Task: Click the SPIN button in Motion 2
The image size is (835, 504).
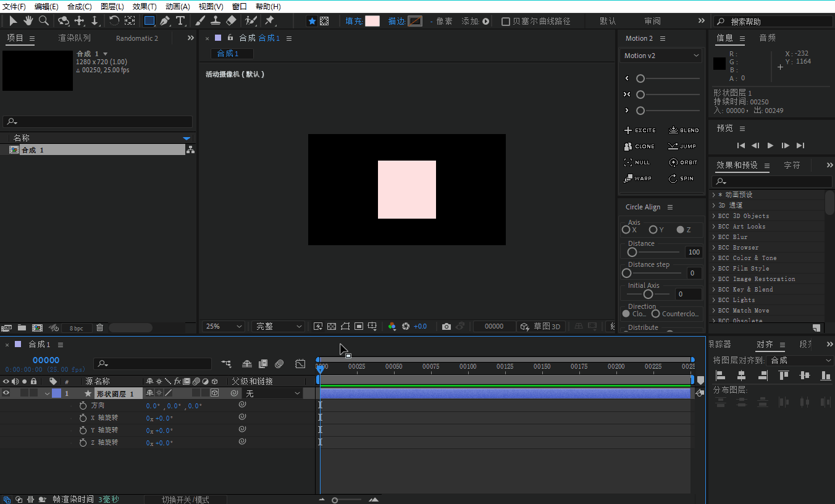Action: pos(681,178)
